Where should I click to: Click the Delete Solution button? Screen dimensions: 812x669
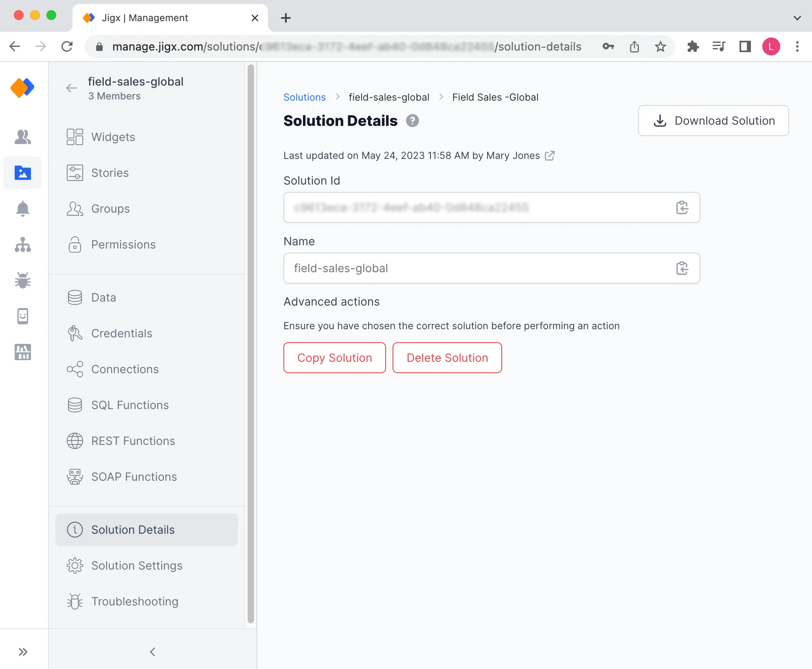point(447,358)
